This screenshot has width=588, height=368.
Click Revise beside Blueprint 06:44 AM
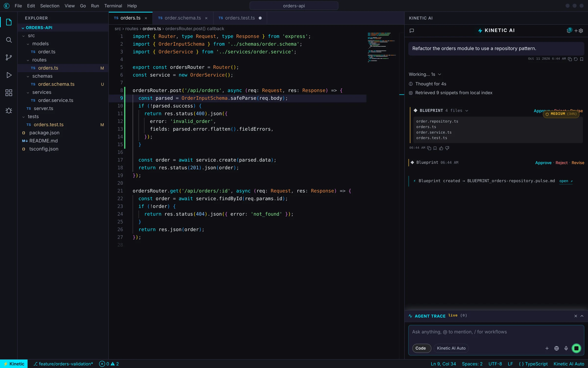578,163
